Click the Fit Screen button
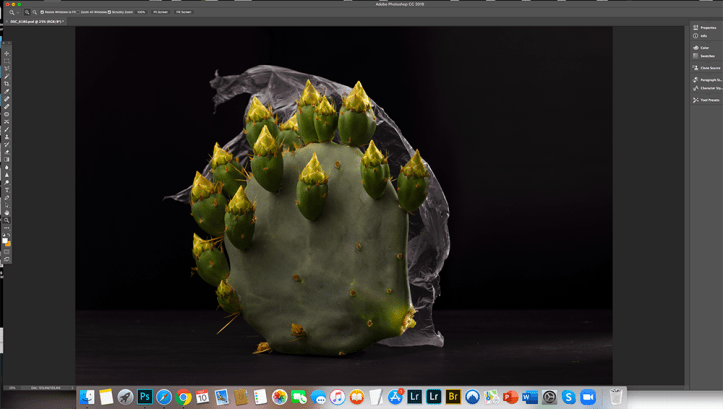 pyautogui.click(x=160, y=12)
